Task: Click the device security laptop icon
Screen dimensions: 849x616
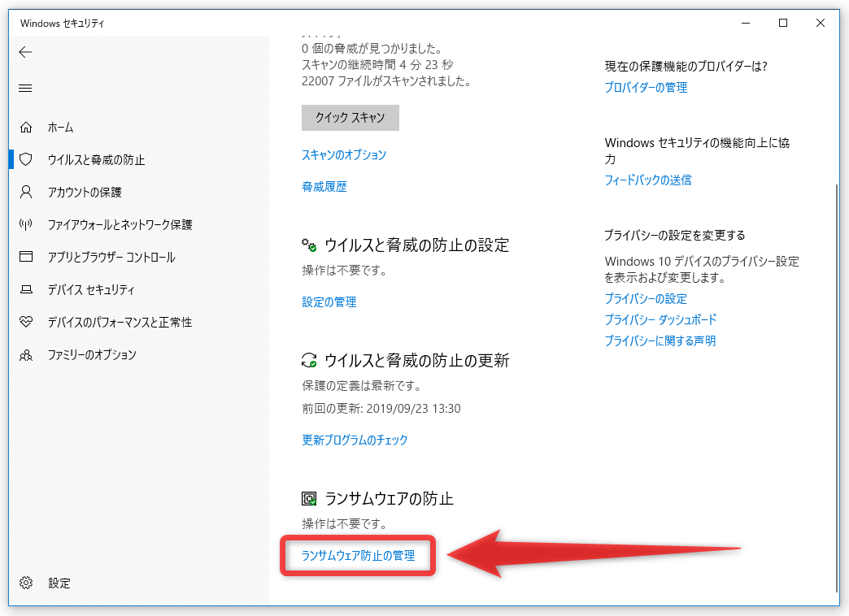Action: tap(26, 289)
